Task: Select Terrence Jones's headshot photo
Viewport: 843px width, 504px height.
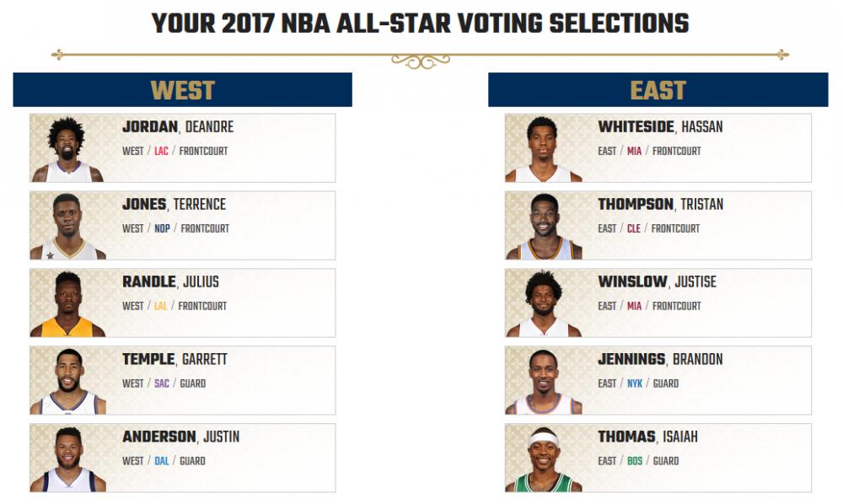Action: tap(67, 227)
